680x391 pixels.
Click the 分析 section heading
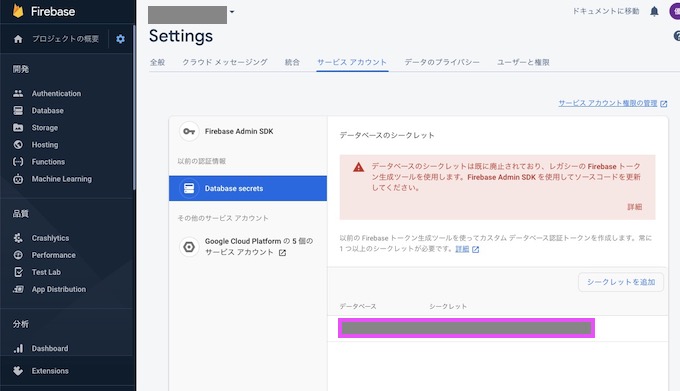(20, 324)
